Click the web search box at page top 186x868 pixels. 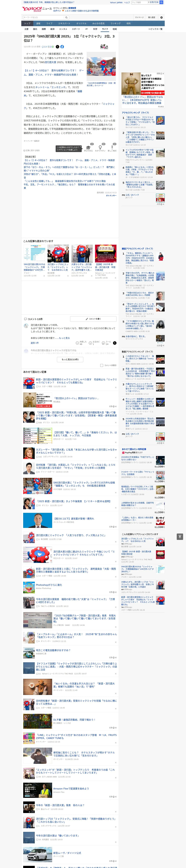click(139, 2)
